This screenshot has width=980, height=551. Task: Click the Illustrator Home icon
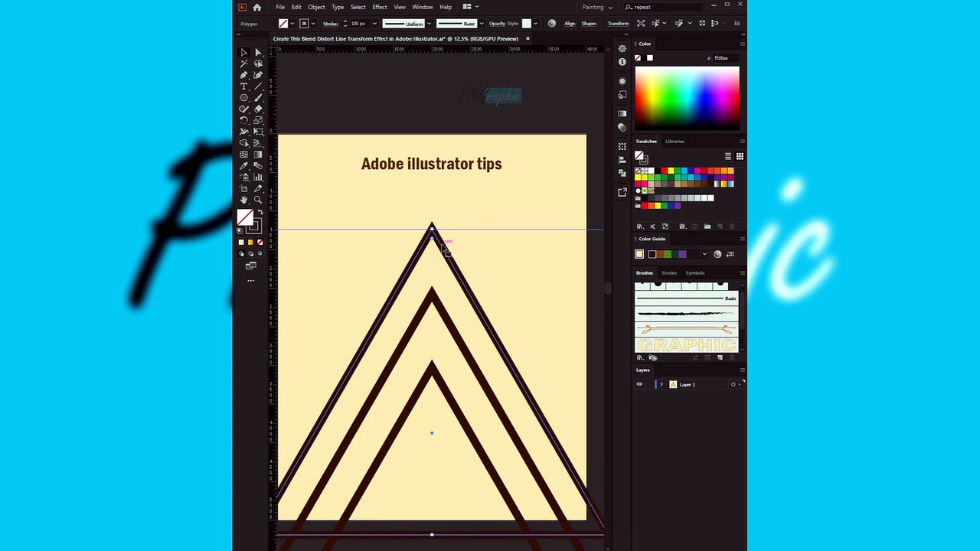coord(256,7)
